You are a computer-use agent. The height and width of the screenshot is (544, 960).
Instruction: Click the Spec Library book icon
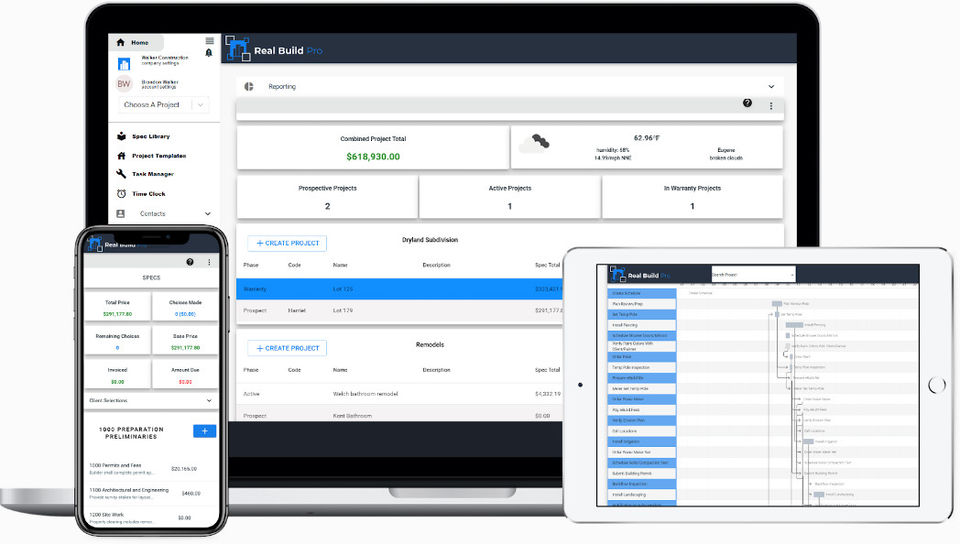click(x=121, y=136)
